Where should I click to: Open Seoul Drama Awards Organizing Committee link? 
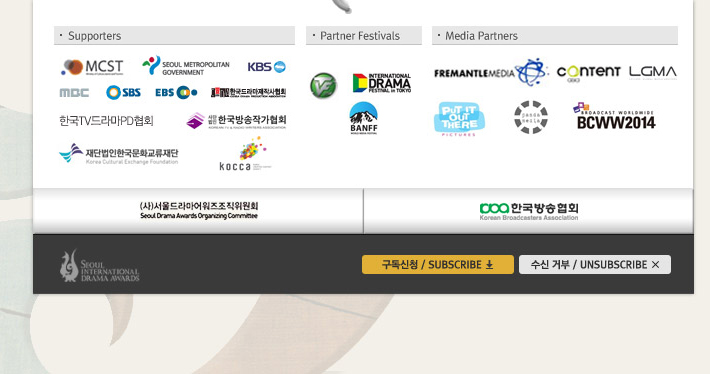point(199,211)
